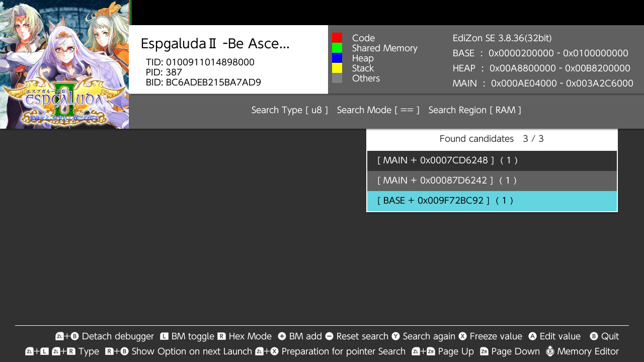Click the Page Up label
644x362 pixels.
(x=456, y=351)
